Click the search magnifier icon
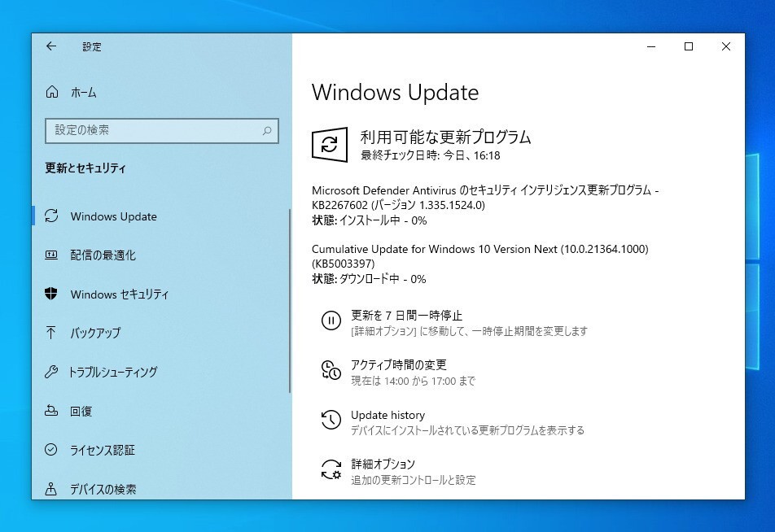 point(267,130)
